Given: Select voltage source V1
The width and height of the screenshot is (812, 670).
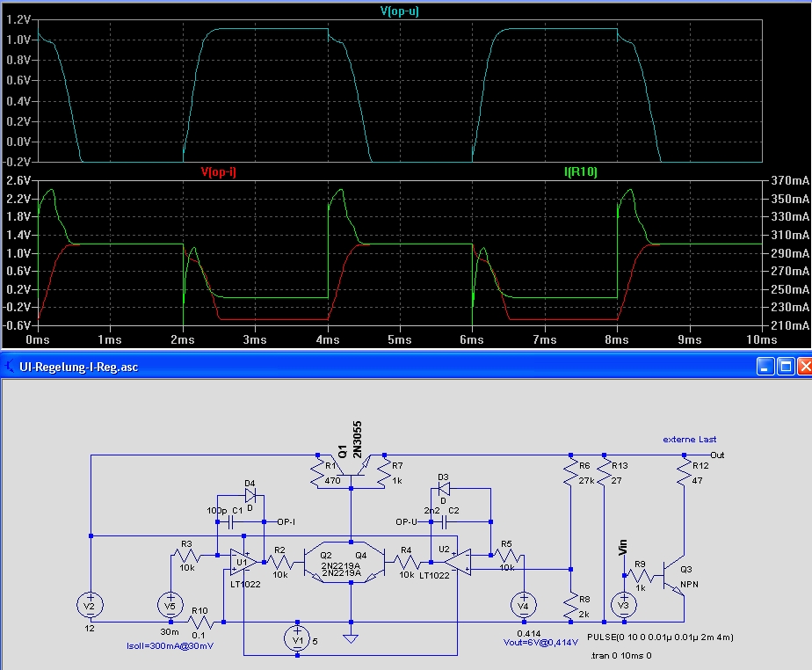Looking at the screenshot, I should click(297, 639).
